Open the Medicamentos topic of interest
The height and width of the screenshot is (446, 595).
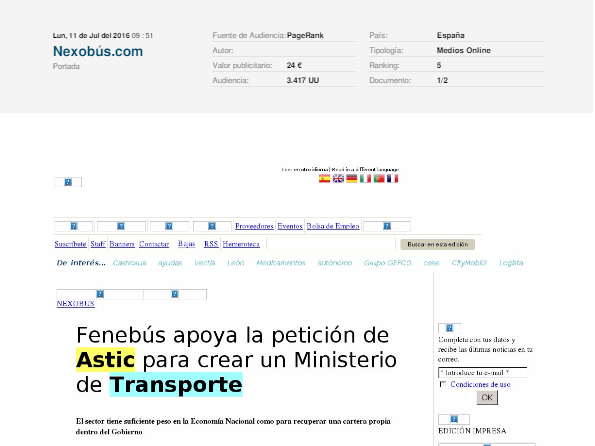coord(281,263)
